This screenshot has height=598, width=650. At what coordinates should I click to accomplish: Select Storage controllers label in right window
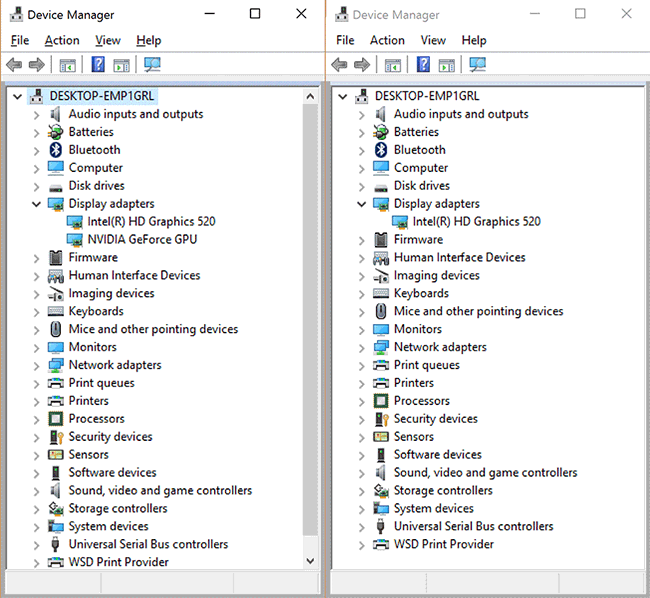[x=443, y=490]
